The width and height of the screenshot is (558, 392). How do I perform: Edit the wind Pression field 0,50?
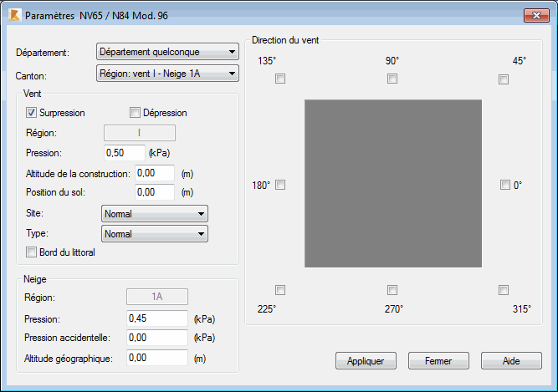click(x=125, y=153)
